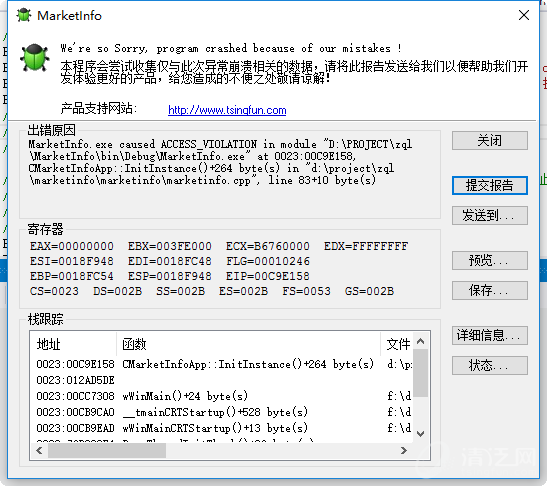The height and width of the screenshot is (486, 547).
Task: Click the 关闭 button
Action: coord(489,141)
